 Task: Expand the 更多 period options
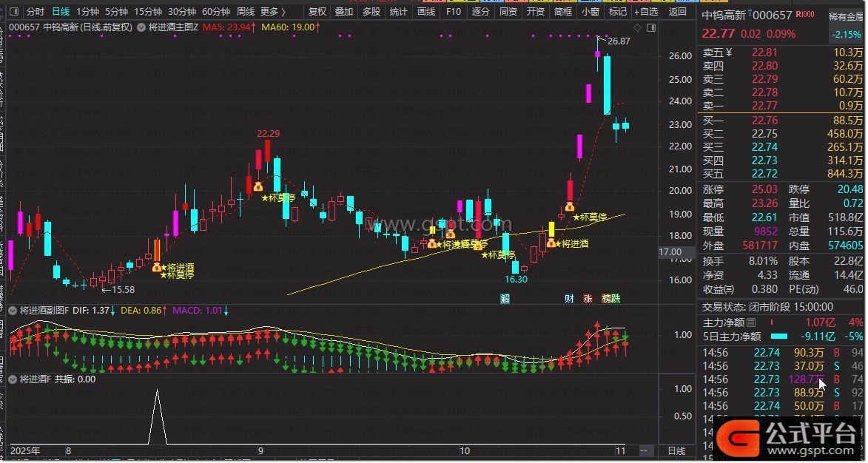coord(272,11)
